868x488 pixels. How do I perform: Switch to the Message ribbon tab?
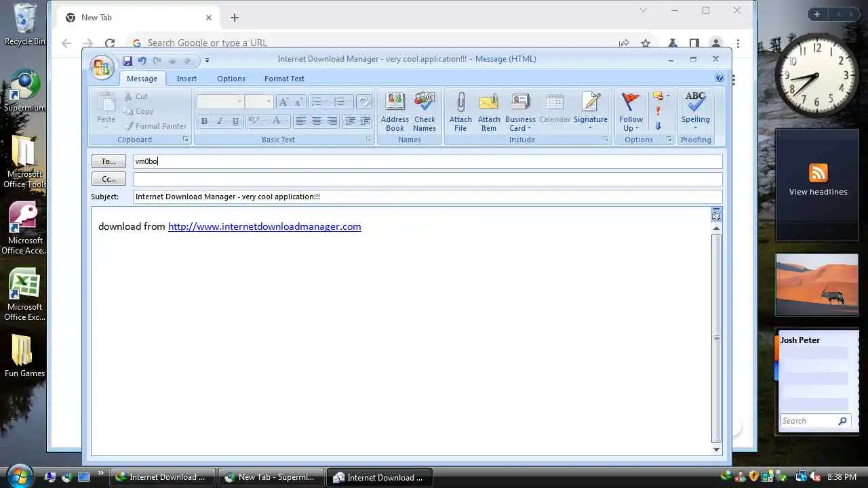click(x=142, y=79)
